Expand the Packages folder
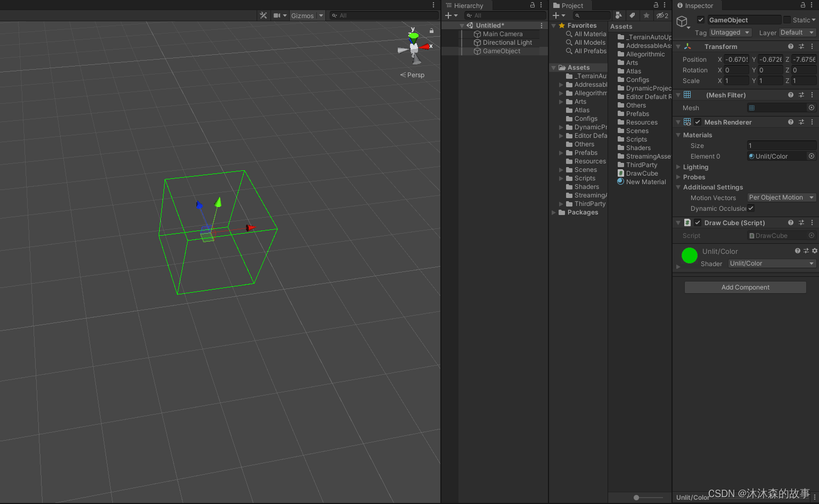 tap(554, 212)
